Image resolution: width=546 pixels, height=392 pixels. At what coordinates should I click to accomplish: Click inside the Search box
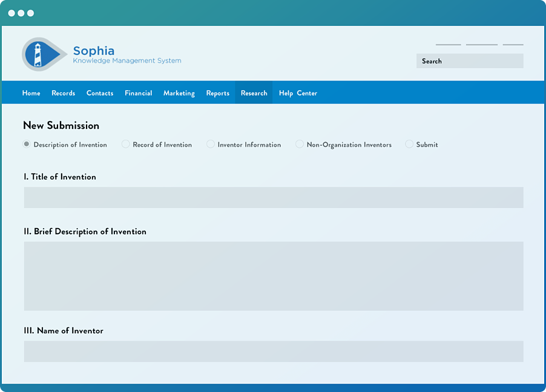469,60
